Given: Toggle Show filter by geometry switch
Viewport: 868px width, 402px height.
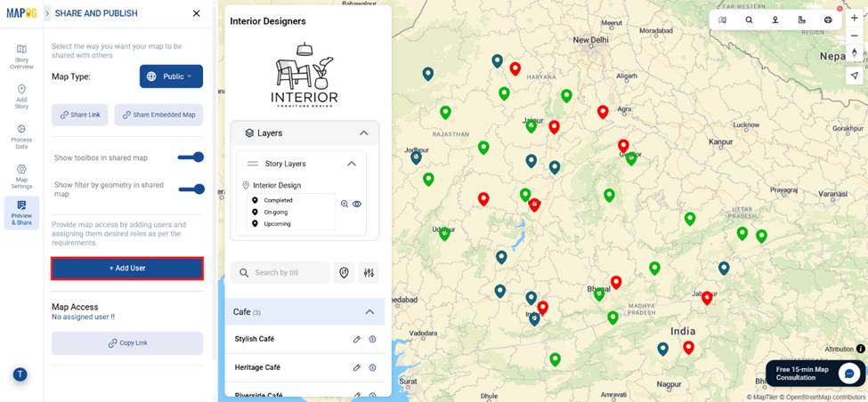Looking at the screenshot, I should (191, 189).
